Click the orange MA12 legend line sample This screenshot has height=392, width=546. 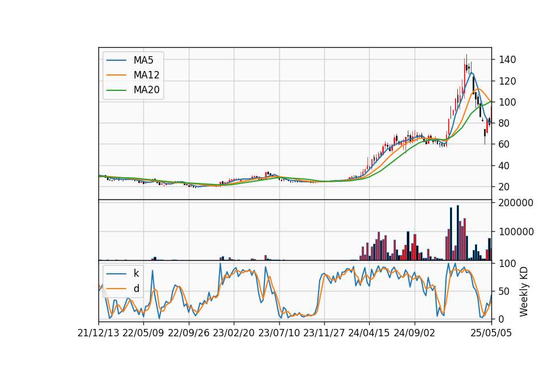pos(116,75)
